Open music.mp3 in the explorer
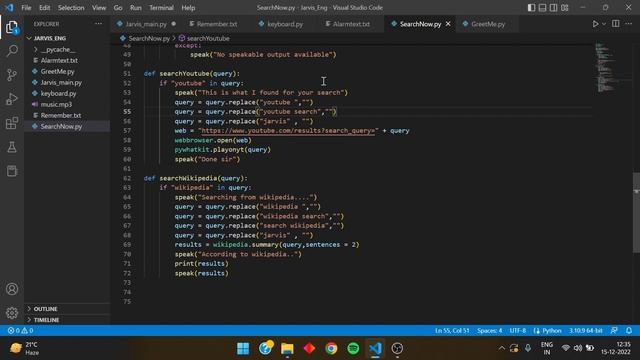 56,104
